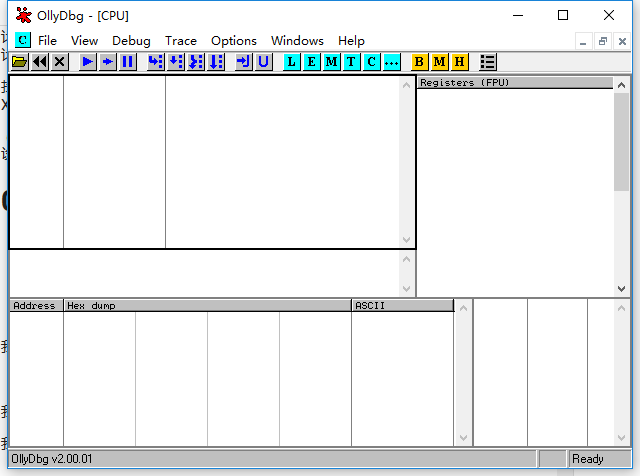Screen dimensions: 640x476
Task: Show the Log window via L icon
Action: [292, 62]
